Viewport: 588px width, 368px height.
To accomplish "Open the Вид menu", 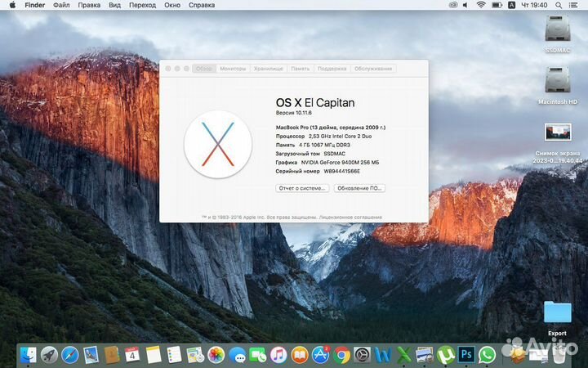I will point(114,5).
